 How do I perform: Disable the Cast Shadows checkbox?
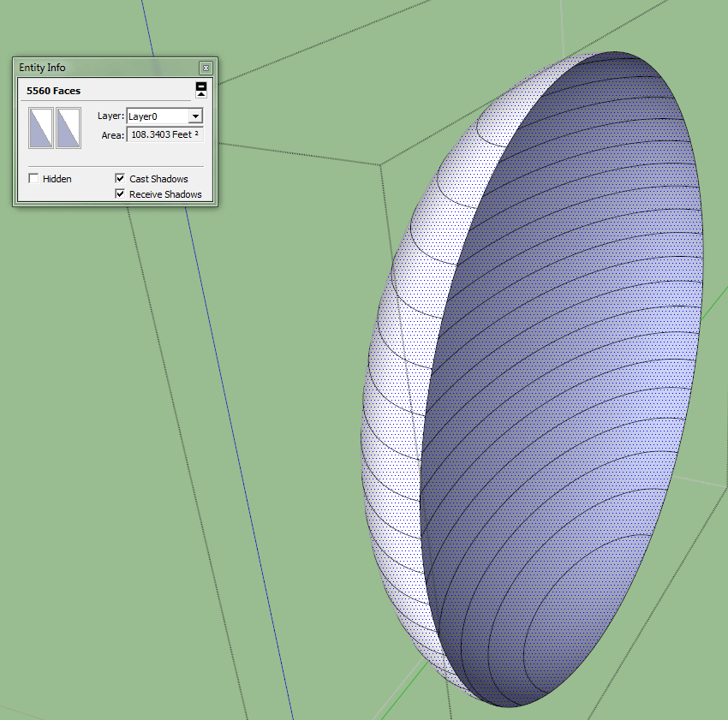[x=121, y=179]
